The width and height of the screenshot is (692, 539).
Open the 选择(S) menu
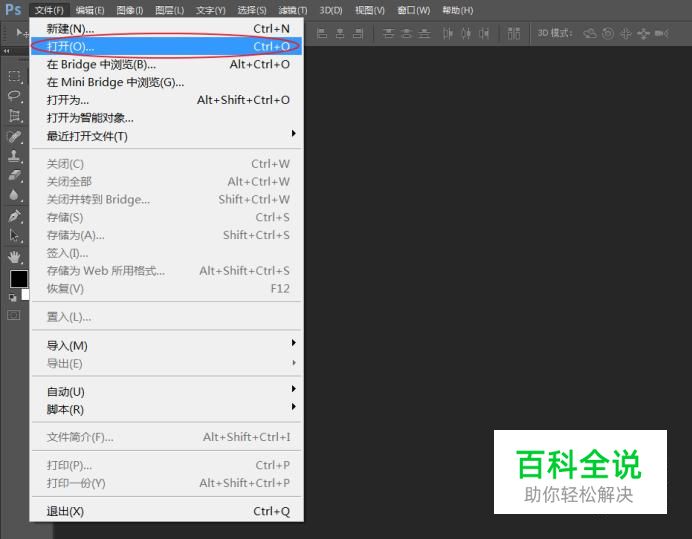click(x=252, y=10)
